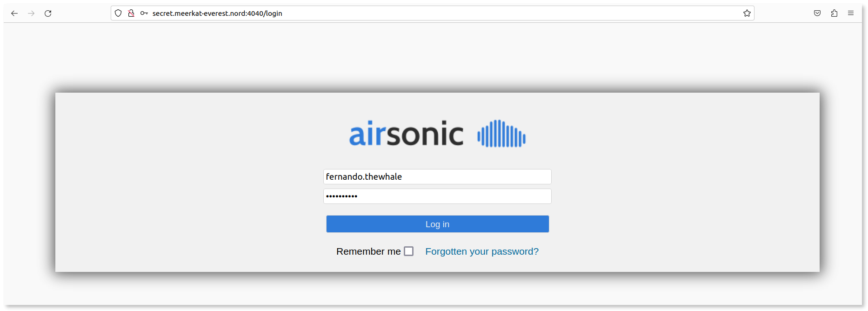Check the Remember me box before logging in
868x311 pixels.
tap(408, 251)
